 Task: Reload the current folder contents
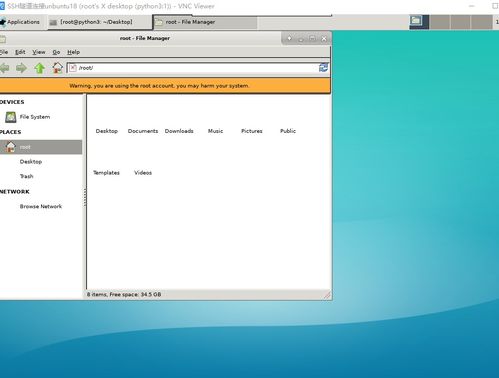click(323, 68)
